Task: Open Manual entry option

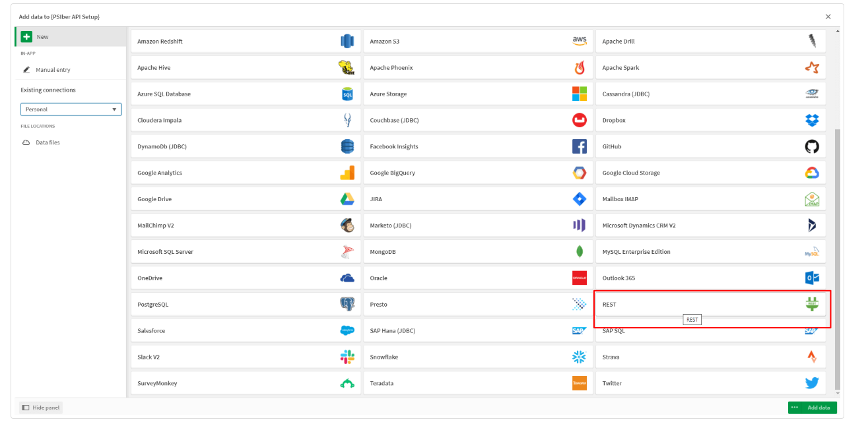Action: tap(52, 70)
